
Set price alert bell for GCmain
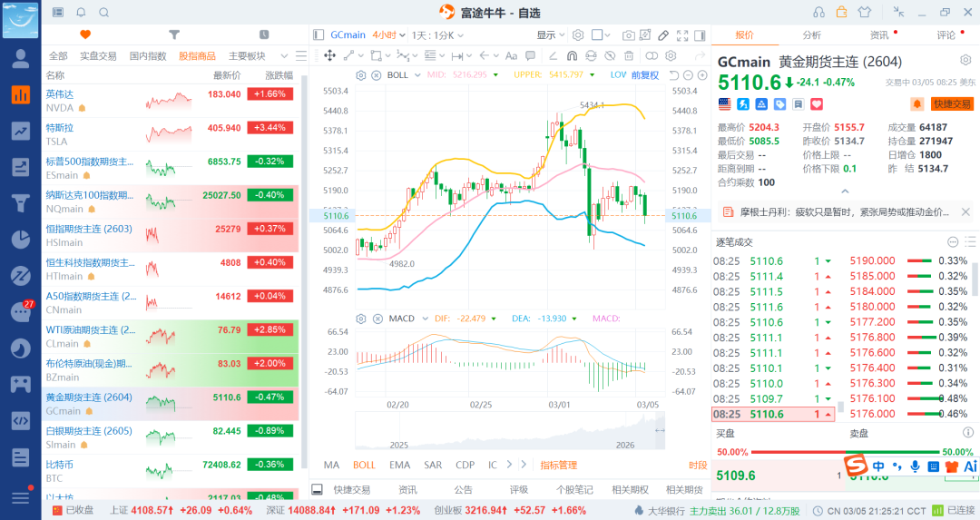click(x=916, y=103)
